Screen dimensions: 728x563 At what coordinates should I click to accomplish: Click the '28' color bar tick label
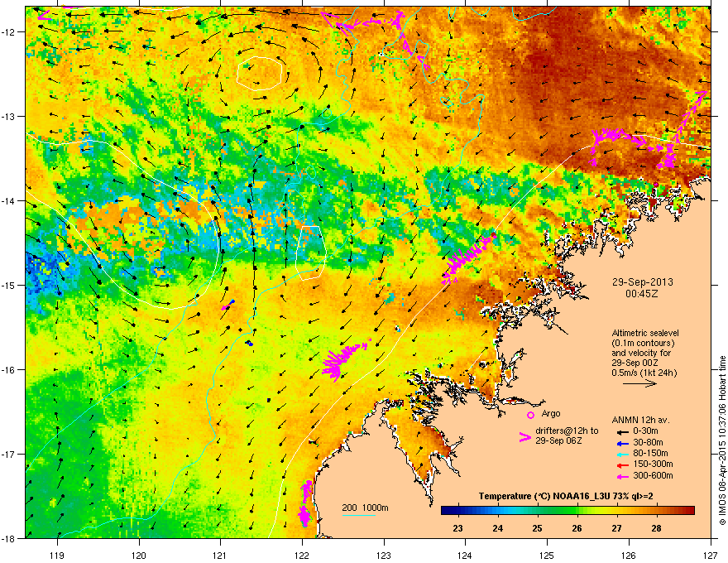(656, 528)
